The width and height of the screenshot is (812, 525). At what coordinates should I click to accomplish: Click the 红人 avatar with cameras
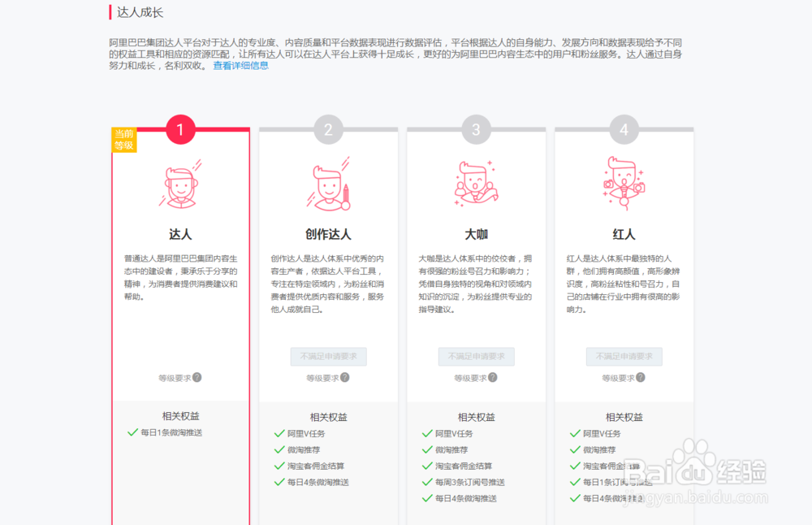[x=624, y=184]
